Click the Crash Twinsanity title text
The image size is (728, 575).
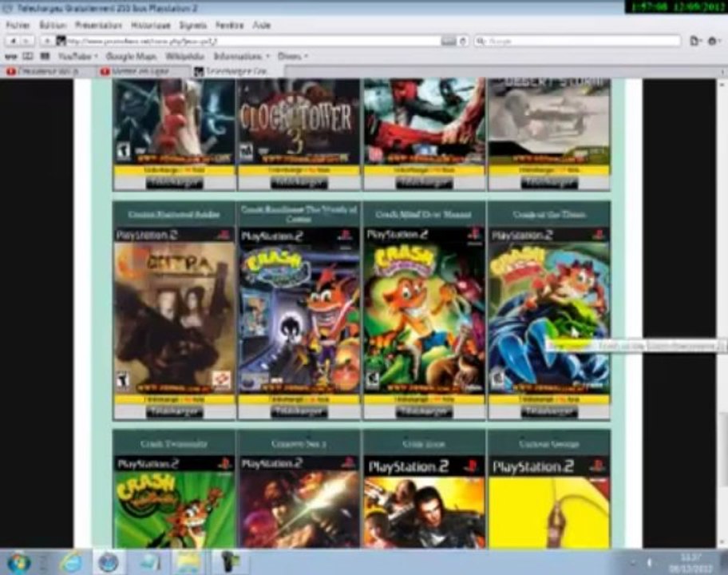[174, 444]
